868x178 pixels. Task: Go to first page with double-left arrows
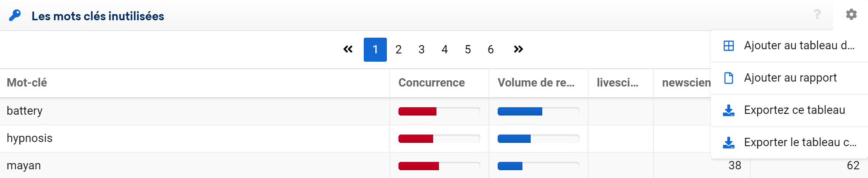(x=348, y=49)
